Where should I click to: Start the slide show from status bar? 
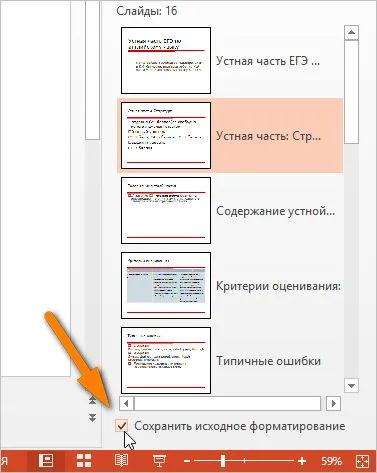coord(159,461)
